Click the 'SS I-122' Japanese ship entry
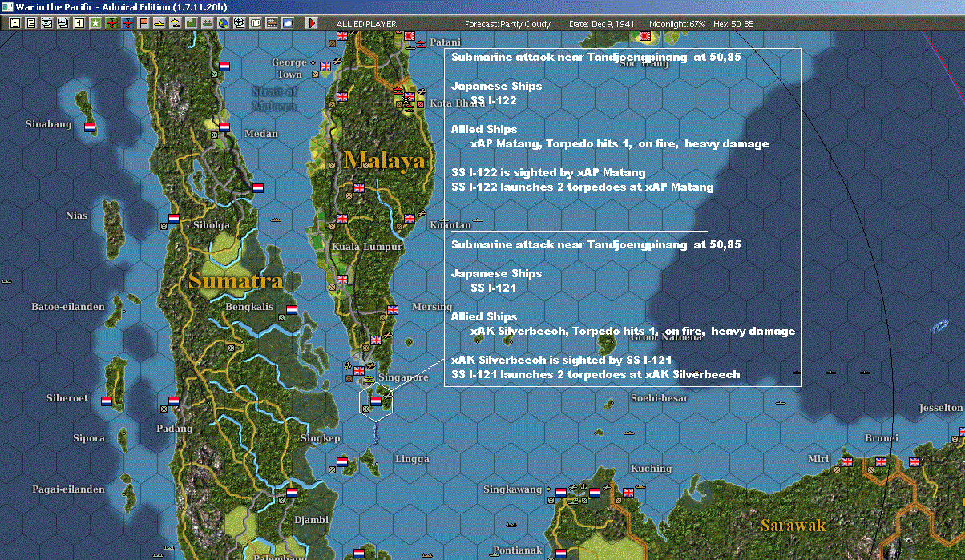This screenshot has width=965, height=560. (x=494, y=100)
